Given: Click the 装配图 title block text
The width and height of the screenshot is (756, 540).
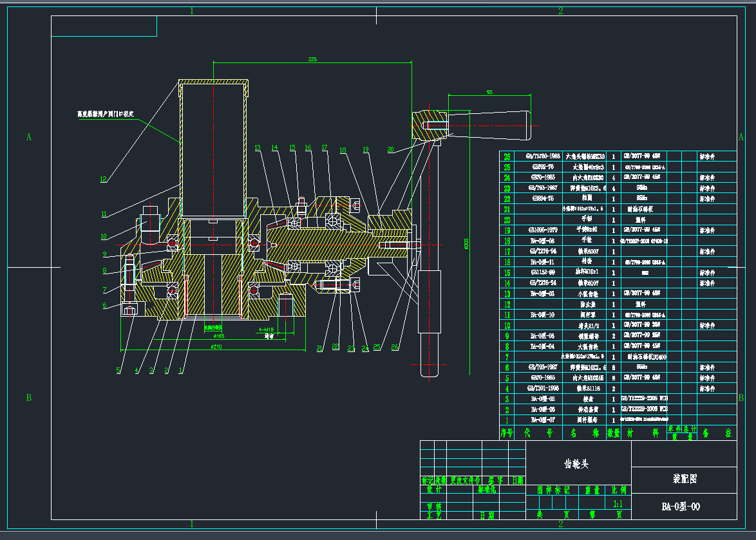Looking at the screenshot, I should [684, 479].
